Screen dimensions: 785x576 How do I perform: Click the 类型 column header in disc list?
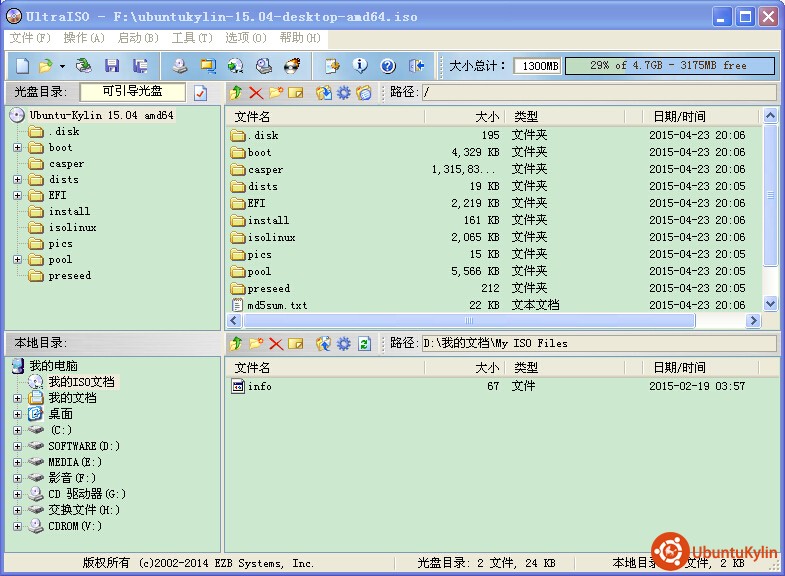(565, 117)
